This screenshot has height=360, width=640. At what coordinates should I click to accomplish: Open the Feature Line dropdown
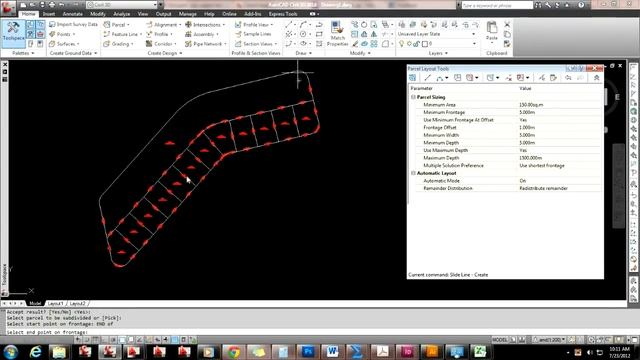122,34
